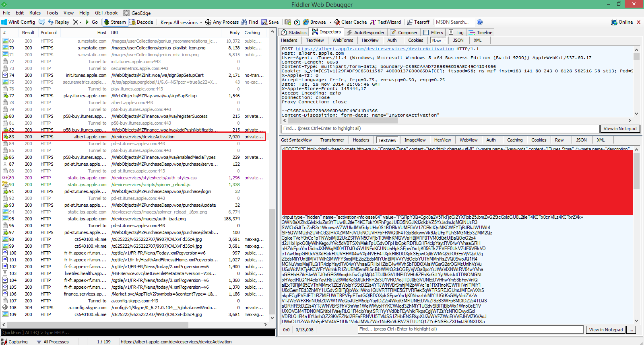Click the GET /book menu item
The image size is (644, 345).
pyautogui.click(x=106, y=13)
